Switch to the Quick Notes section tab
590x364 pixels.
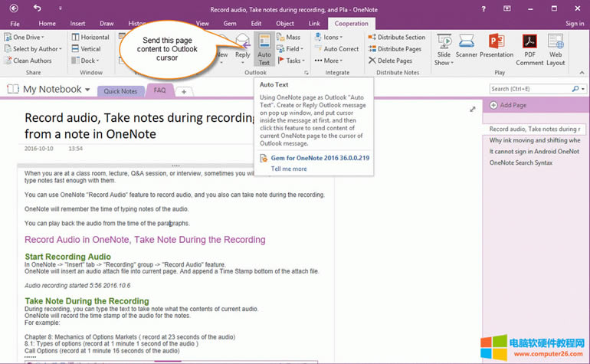120,91
